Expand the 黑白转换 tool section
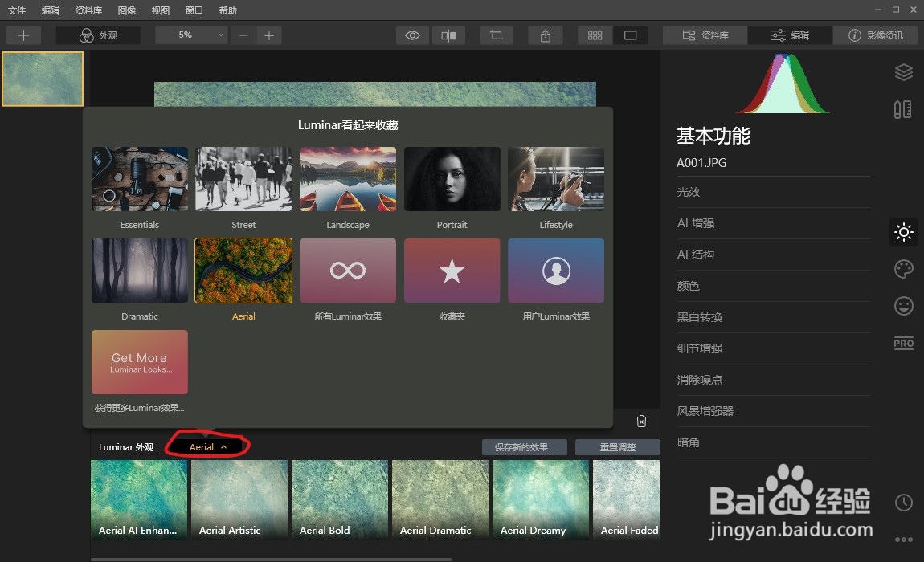This screenshot has width=924, height=562. tap(773, 317)
